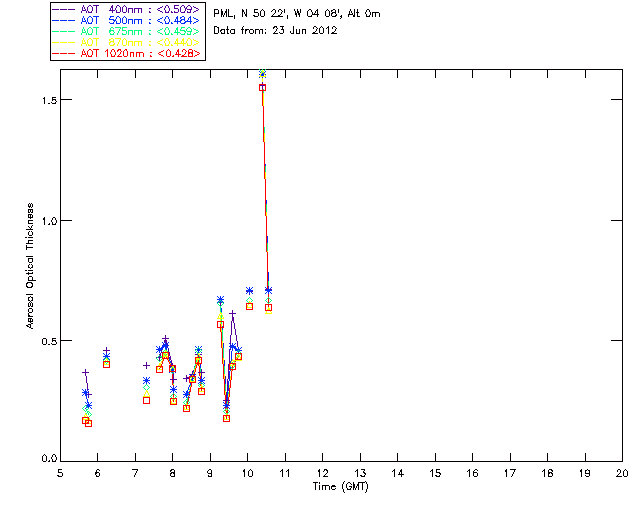Screen dimensions: 640x512
Task: Click the x-axis label 14
Action: tap(398, 473)
